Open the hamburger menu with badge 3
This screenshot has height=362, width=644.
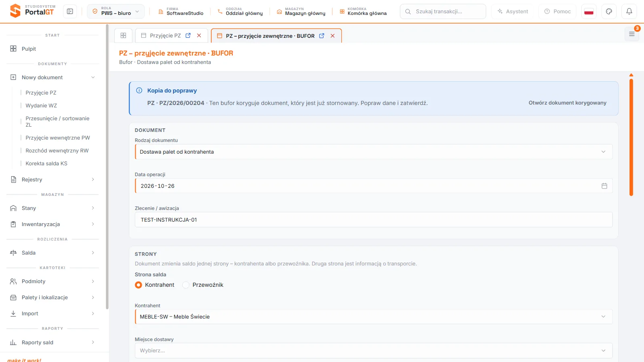632,34
